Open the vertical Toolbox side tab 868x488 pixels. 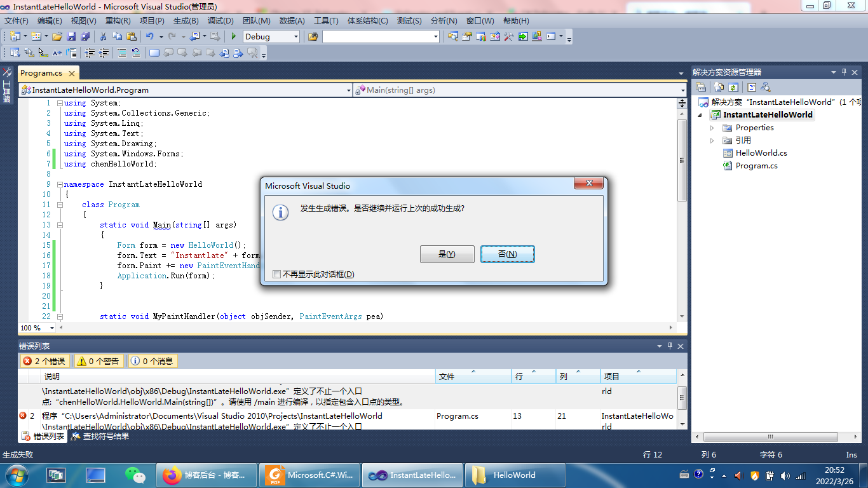(7, 86)
